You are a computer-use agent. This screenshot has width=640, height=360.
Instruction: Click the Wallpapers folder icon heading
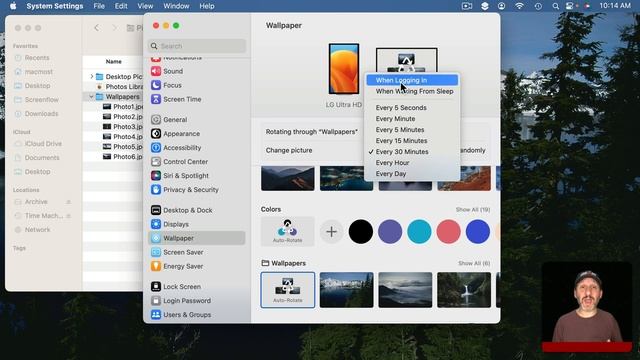[265, 263]
